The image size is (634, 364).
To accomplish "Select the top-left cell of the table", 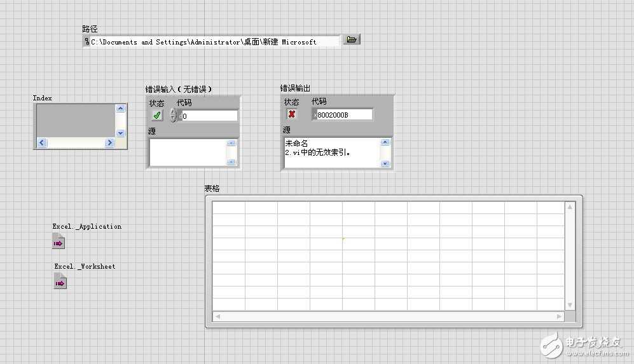I will pyautogui.click(x=228, y=208).
